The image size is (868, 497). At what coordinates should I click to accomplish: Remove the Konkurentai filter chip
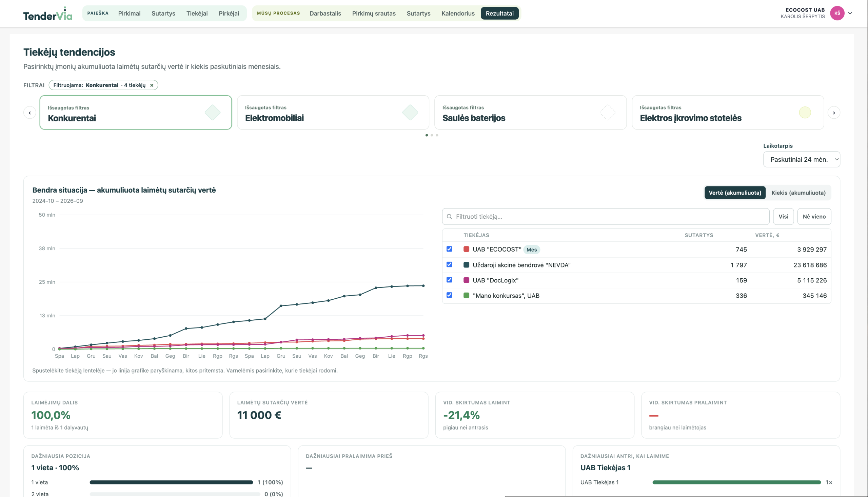152,85
